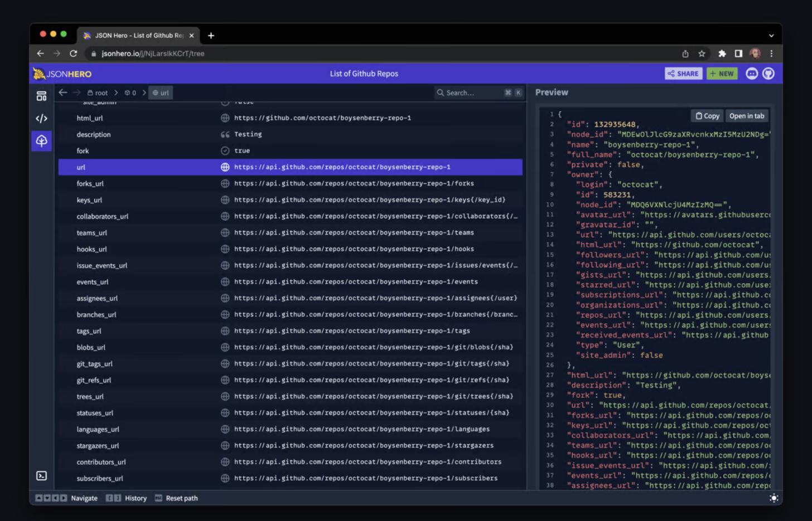Screen dimensions: 812x521
Task: Select root breadcrumb
Action: (98, 93)
